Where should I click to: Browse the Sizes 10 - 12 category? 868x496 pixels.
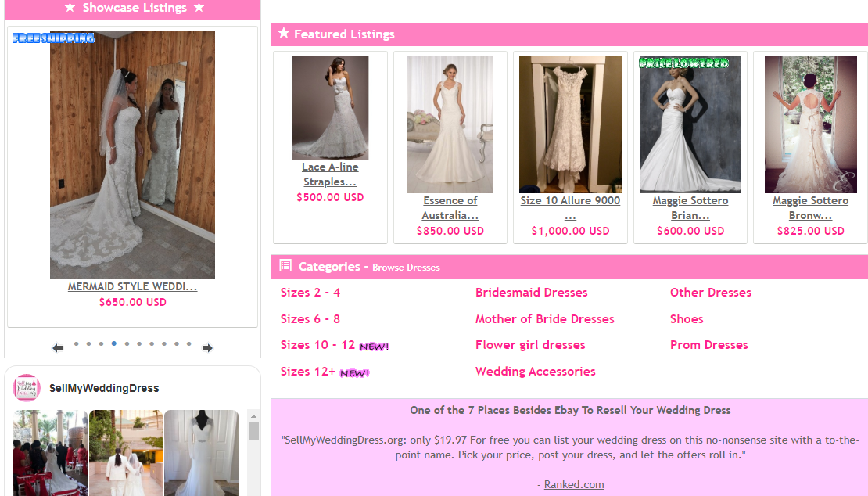[317, 345]
